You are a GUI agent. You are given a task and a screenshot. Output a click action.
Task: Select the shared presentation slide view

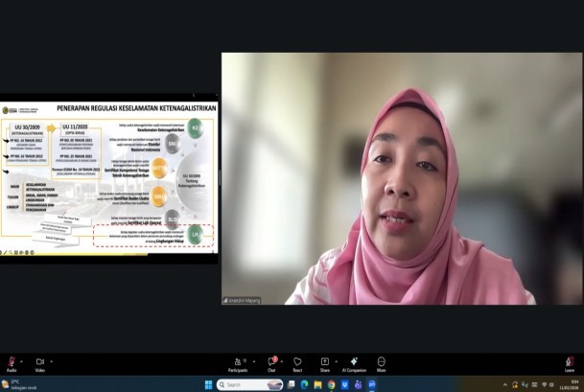(x=109, y=177)
